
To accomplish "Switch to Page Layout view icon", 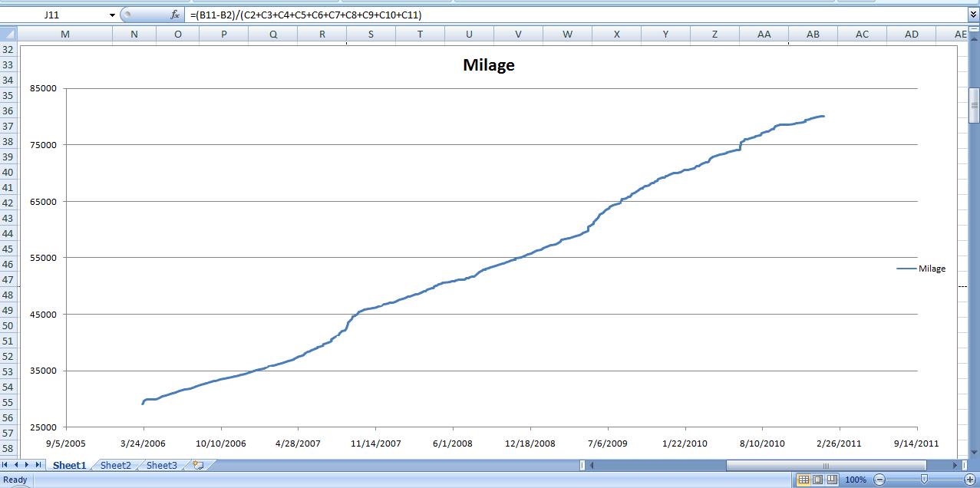I will point(817,480).
